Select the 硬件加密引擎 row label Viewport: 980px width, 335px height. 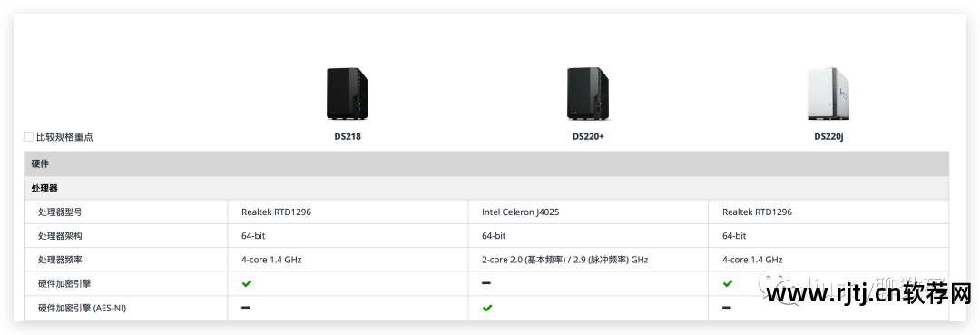[x=64, y=283]
